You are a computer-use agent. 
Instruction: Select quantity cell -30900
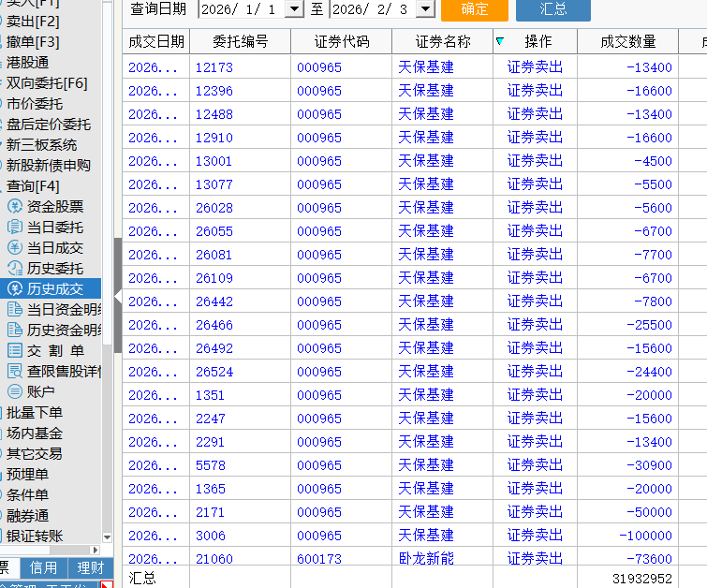[627, 465]
